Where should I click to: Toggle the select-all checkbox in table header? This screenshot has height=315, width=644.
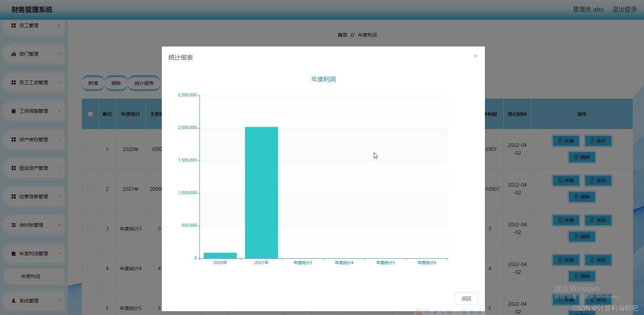pos(90,114)
